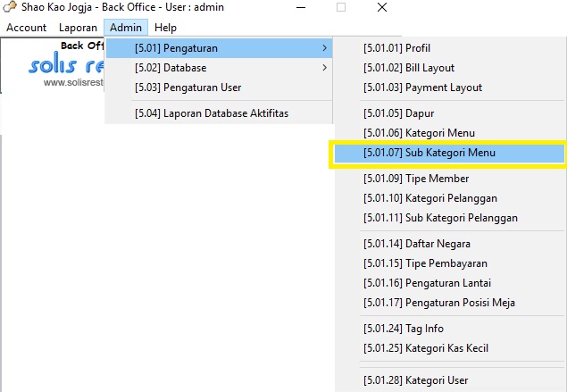This screenshot has width=567, height=392.
Task: Click the app icon in title bar
Action: pos(11,8)
